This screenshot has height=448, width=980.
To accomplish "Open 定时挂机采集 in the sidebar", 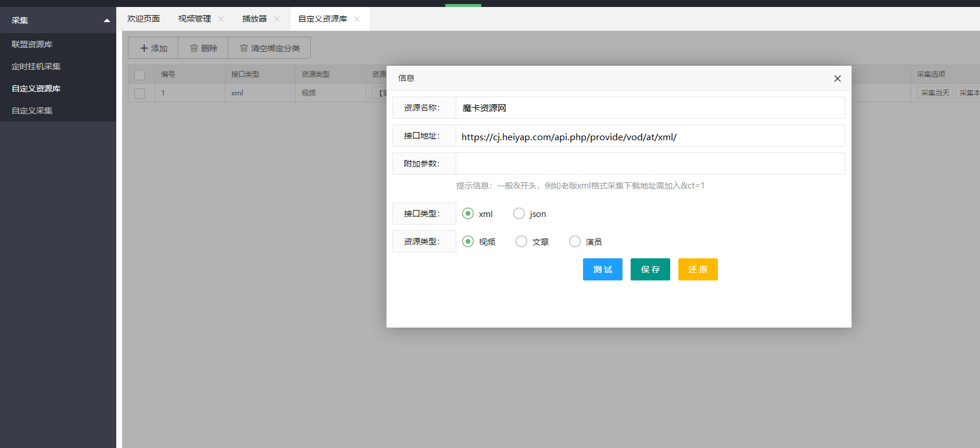I will 58,66.
